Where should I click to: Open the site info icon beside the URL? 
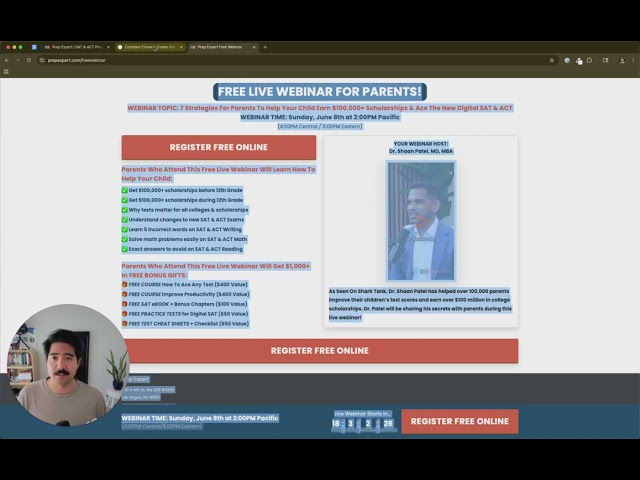pyautogui.click(x=42, y=60)
